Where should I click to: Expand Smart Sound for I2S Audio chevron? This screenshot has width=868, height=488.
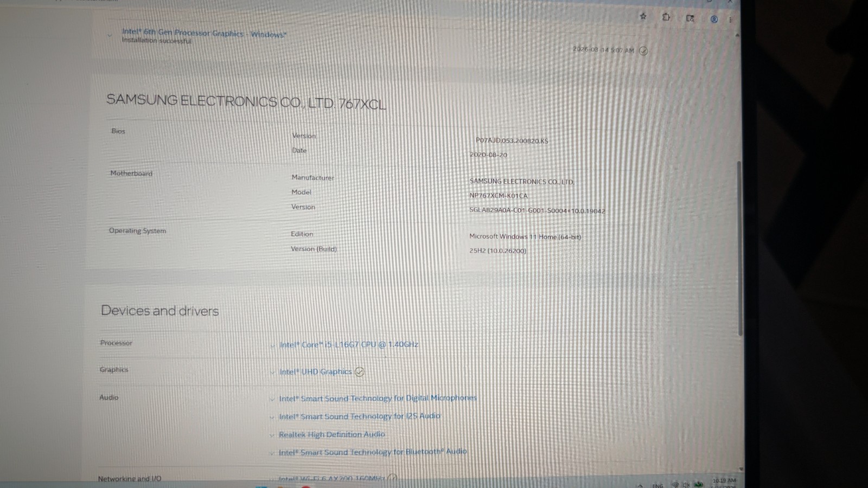tap(272, 418)
